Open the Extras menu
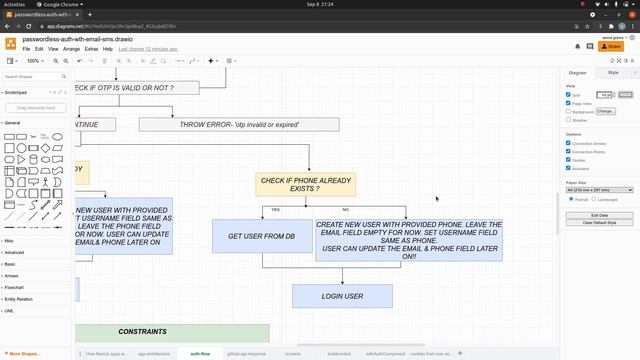The image size is (640, 360). pos(91,49)
